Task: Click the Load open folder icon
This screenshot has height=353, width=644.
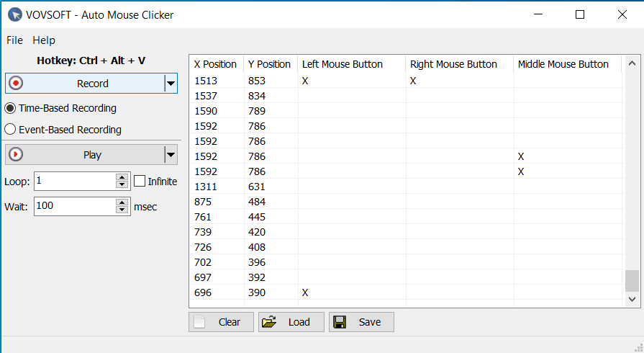Action: click(268, 322)
